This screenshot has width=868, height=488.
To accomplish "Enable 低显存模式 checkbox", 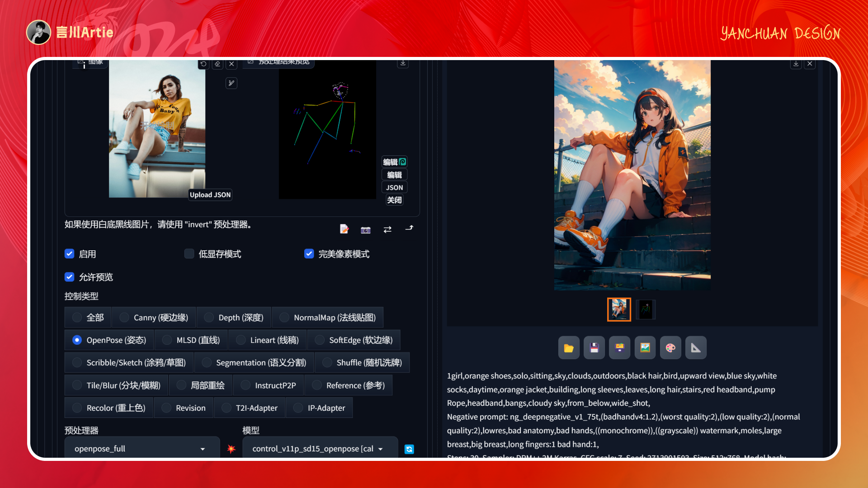I will 189,253.
